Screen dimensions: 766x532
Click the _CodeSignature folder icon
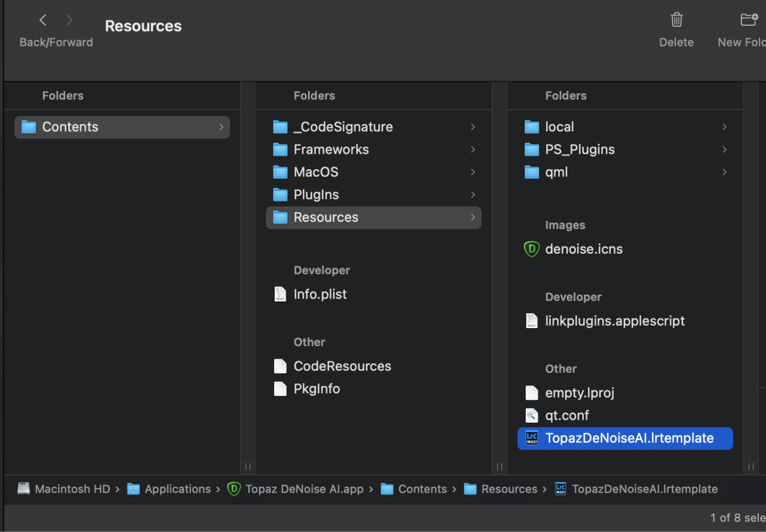tap(280, 127)
